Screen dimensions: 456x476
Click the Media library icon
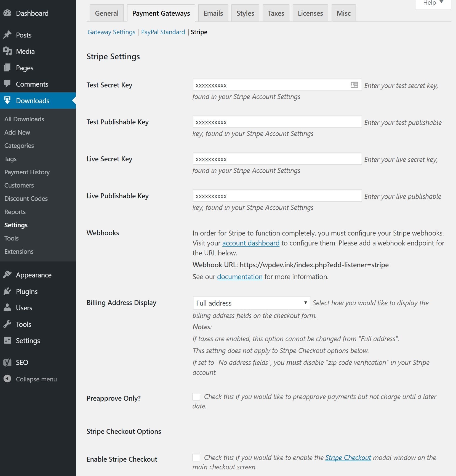pyautogui.click(x=7, y=51)
